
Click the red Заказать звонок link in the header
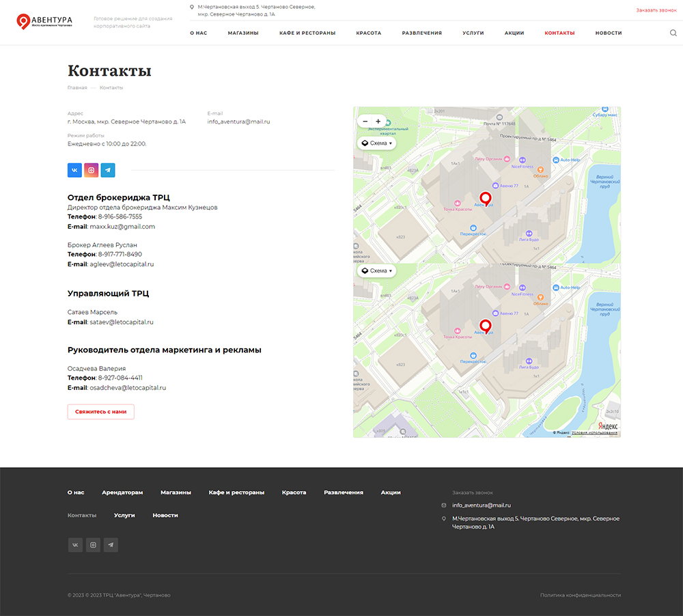(656, 10)
